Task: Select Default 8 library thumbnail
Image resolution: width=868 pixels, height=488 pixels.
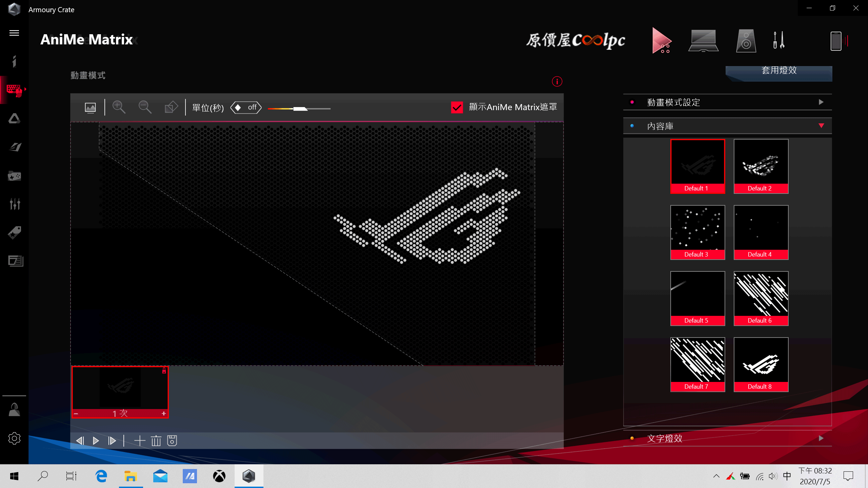Action: [x=761, y=364]
